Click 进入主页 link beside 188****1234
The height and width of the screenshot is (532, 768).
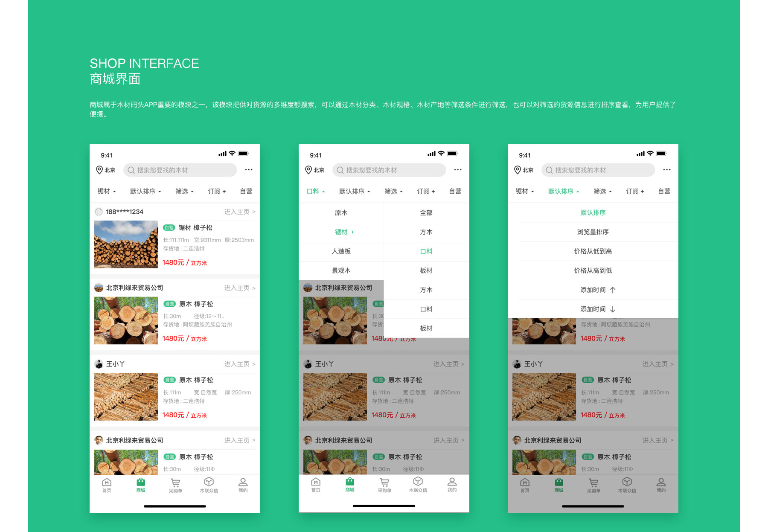tap(240, 212)
